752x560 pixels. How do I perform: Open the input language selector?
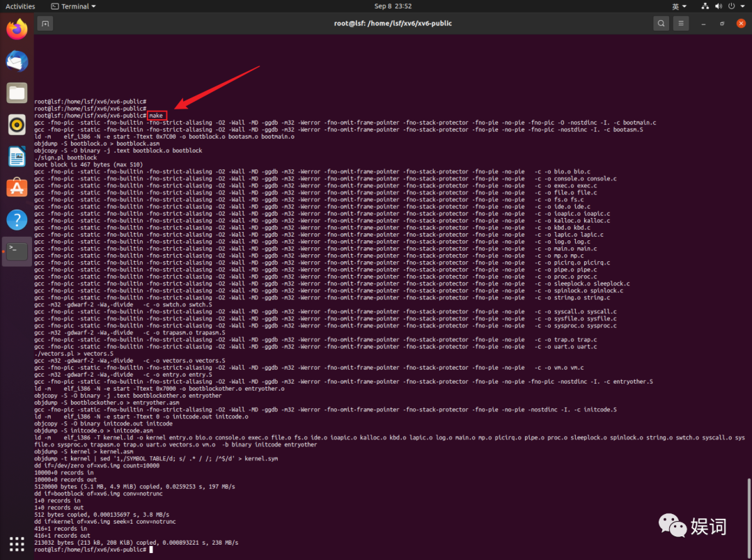coord(679,6)
